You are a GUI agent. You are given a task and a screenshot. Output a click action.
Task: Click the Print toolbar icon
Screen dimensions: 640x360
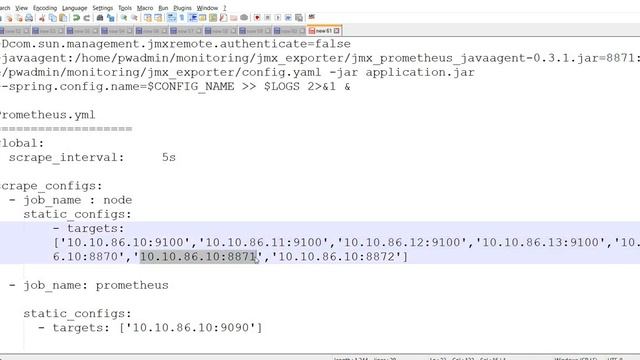coord(29,18)
